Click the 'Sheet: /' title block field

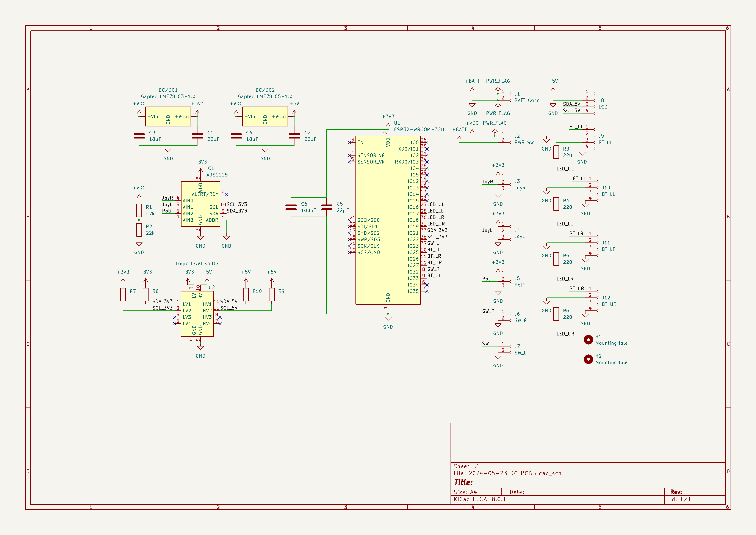(466, 466)
